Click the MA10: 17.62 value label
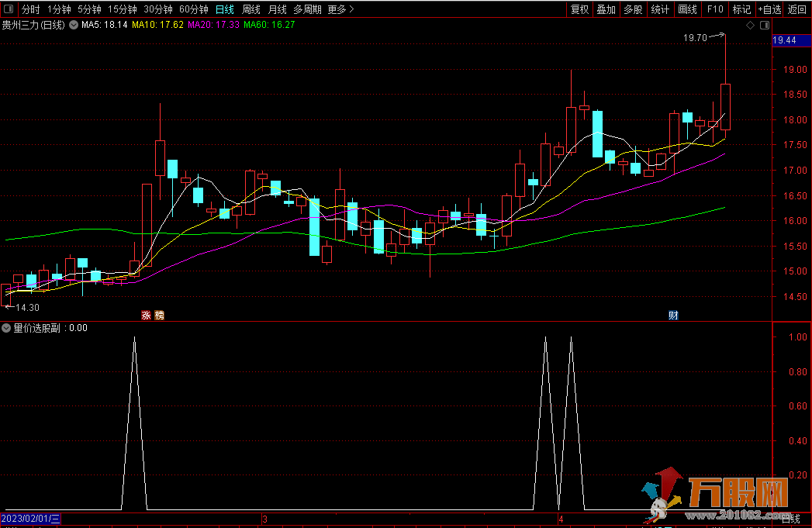 (x=158, y=24)
